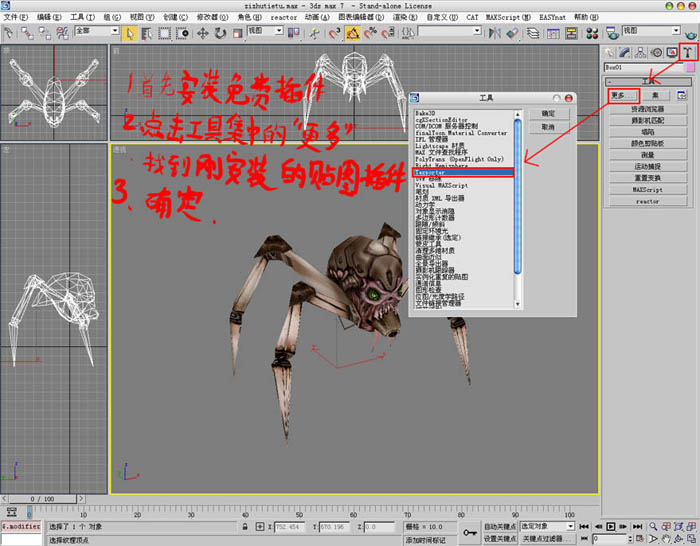The height and width of the screenshot is (546, 700).
Task: Open MAXScript(M) menu
Action: [508, 17]
